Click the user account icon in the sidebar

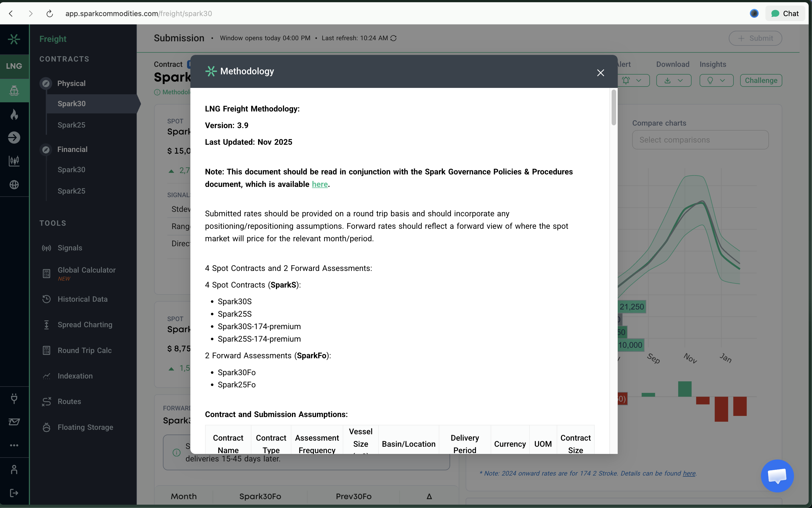[x=14, y=469]
